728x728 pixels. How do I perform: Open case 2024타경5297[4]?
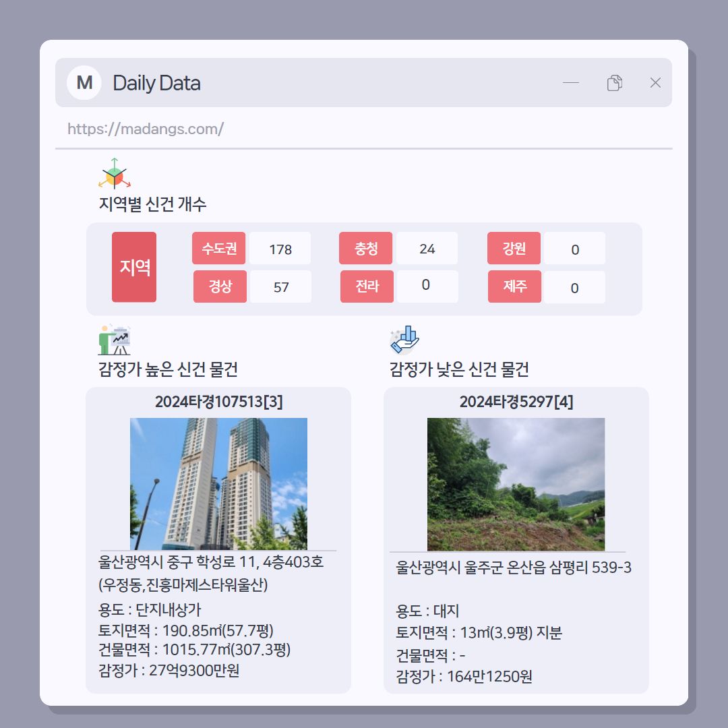516,402
